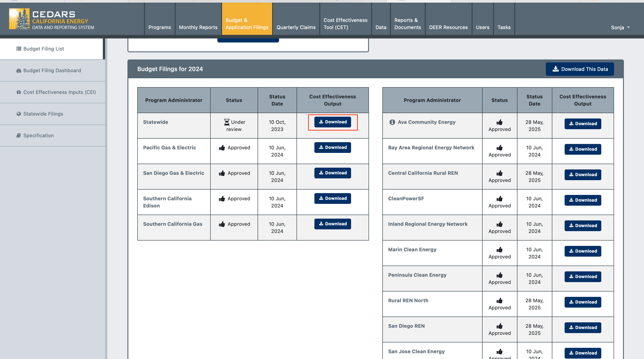
Task: Download Bay Area Regional Energy Network output
Action: pos(583,149)
